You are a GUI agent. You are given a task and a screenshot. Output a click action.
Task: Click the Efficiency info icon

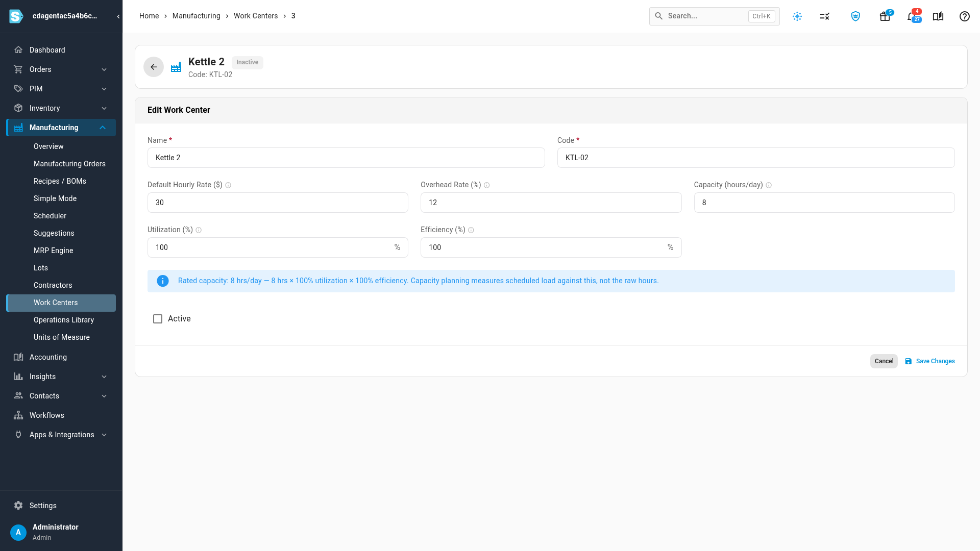pyautogui.click(x=471, y=230)
